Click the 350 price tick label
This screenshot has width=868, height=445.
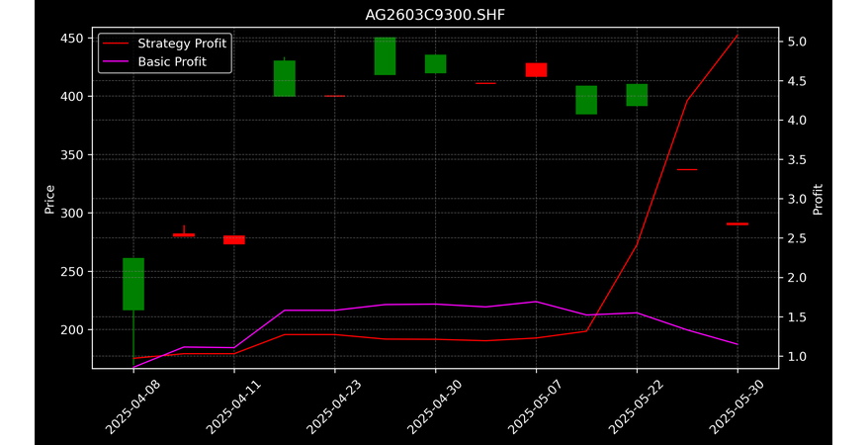[72, 155]
